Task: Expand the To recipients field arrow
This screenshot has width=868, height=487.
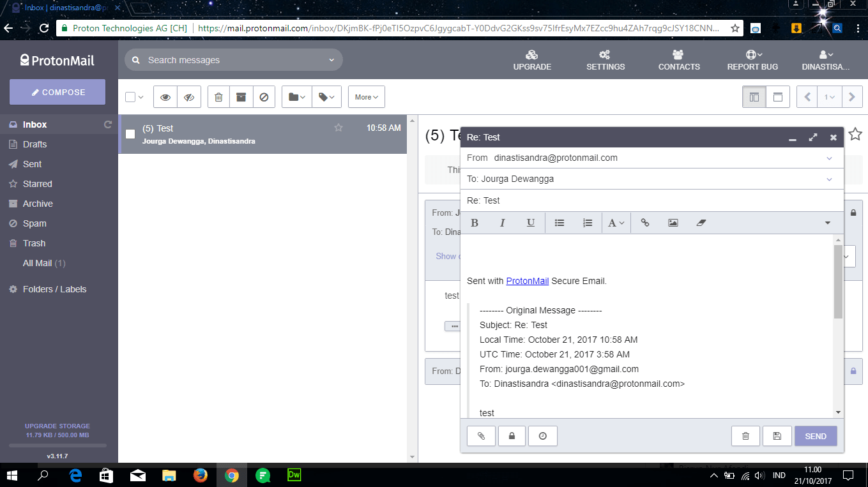Action: (830, 179)
